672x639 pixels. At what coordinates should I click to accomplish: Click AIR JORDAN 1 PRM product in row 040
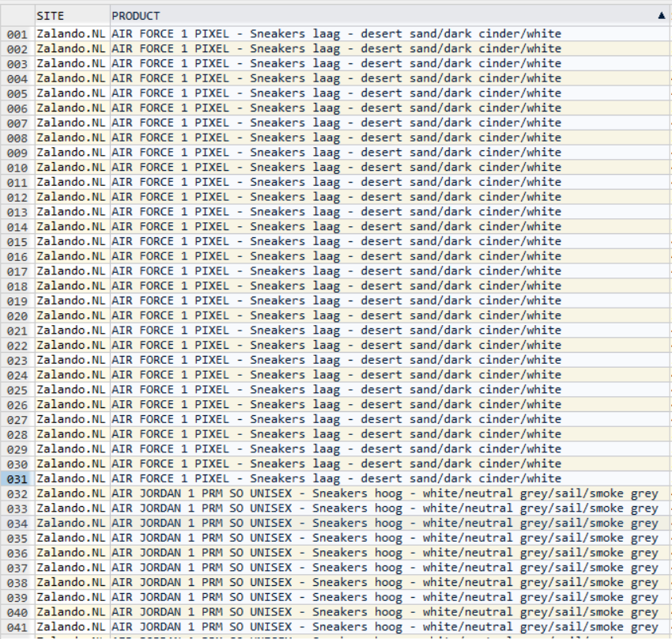389,612
